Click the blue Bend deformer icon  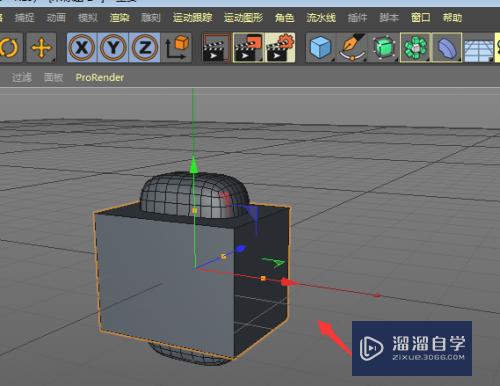coord(447,48)
